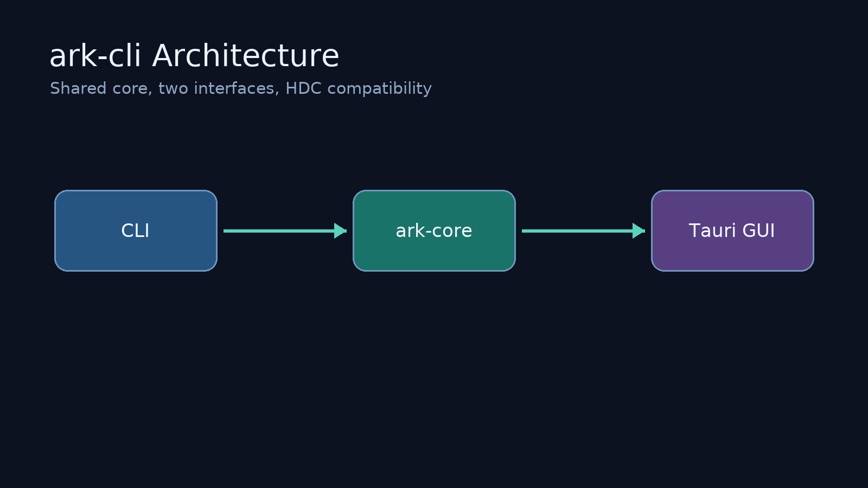The height and width of the screenshot is (488, 868).
Task: Select the arrow from ark-core to Tauri GUI
Action: coord(583,230)
